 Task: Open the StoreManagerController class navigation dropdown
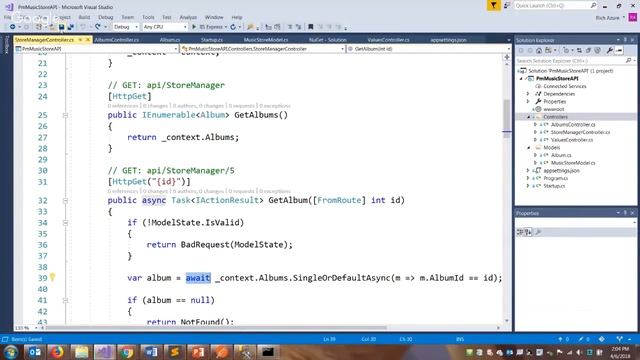coord(263,49)
